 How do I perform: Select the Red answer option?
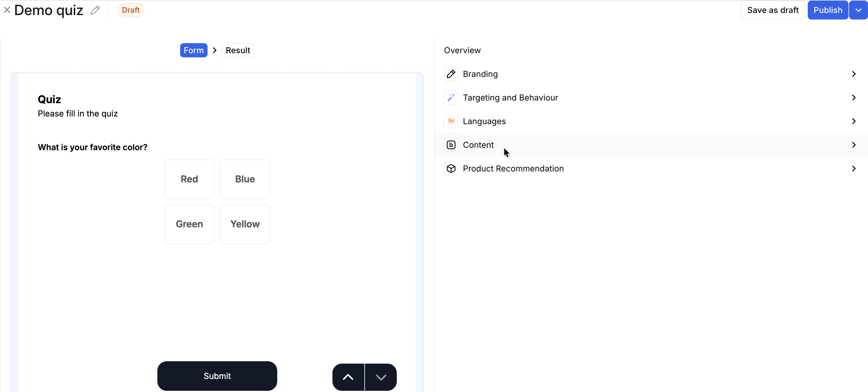pyautogui.click(x=189, y=179)
